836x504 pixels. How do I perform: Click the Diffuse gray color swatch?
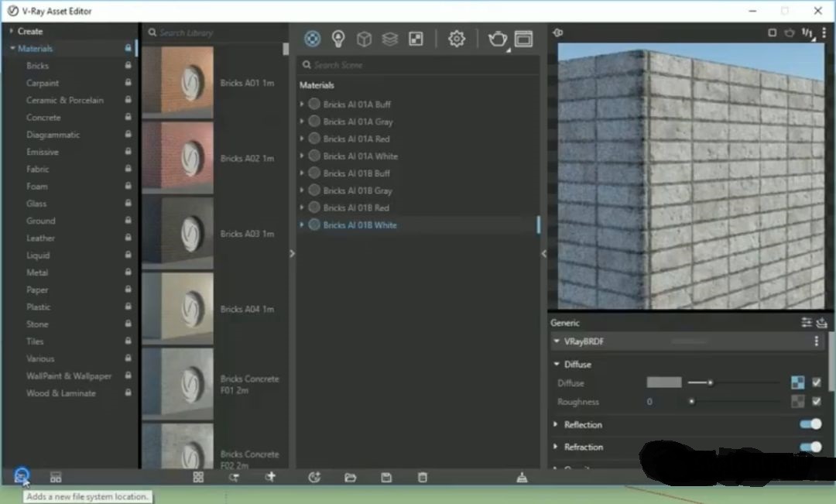pos(664,382)
